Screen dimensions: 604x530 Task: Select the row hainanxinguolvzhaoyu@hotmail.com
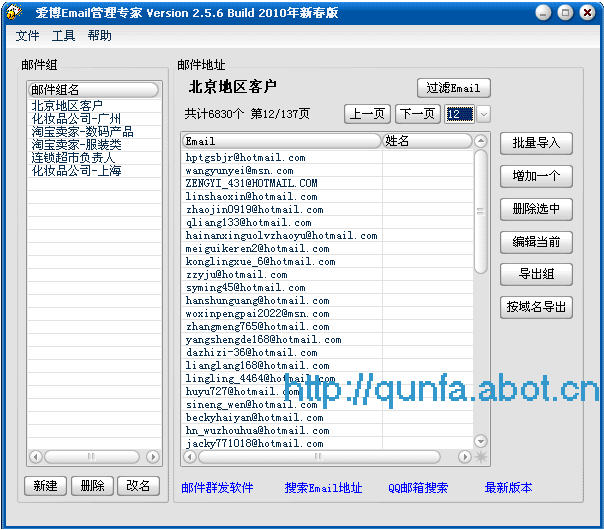click(328, 236)
